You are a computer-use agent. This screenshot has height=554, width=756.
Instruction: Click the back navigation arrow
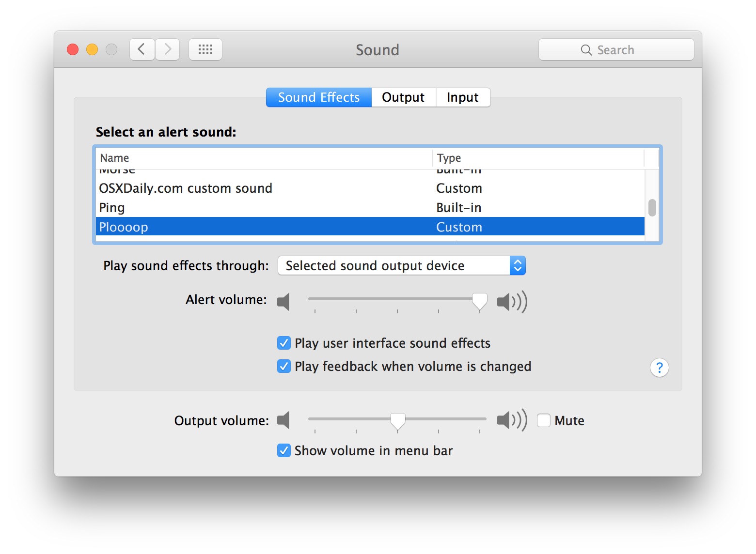tap(142, 49)
